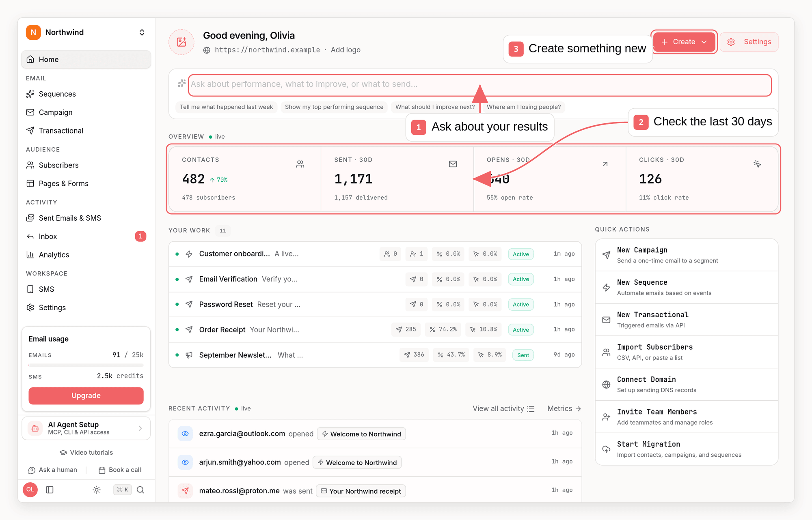812x520 pixels.
Task: Click the Add logo link
Action: click(346, 50)
